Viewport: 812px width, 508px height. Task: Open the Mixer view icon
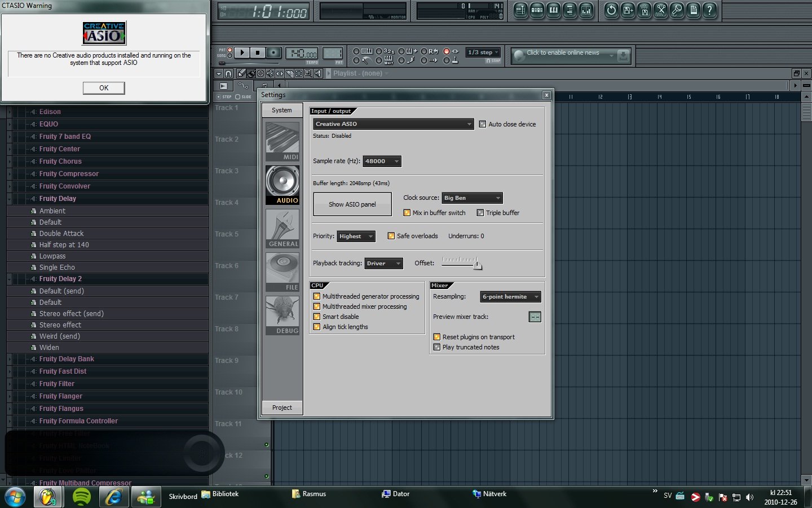point(586,10)
